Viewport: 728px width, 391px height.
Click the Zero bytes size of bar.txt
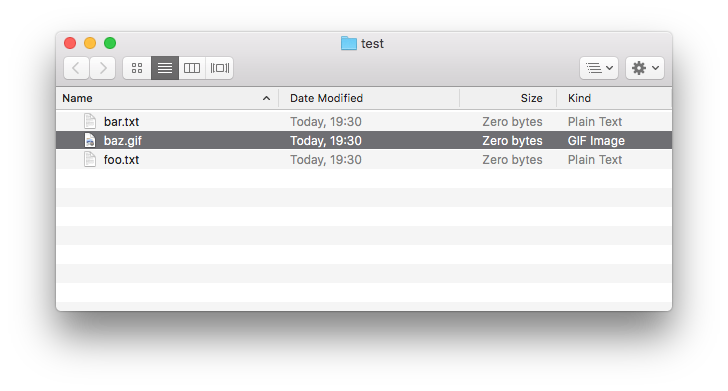(x=512, y=122)
